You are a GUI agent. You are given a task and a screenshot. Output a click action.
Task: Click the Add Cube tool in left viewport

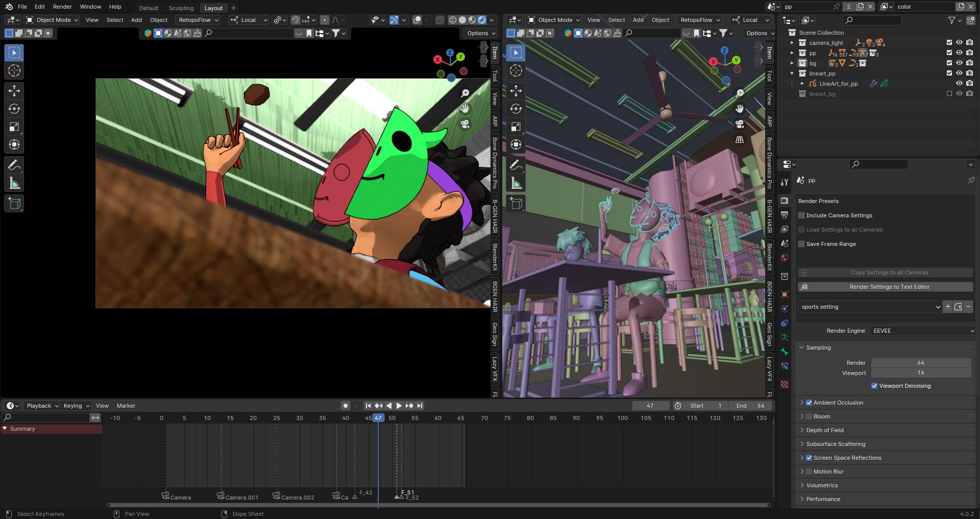pyautogui.click(x=14, y=204)
